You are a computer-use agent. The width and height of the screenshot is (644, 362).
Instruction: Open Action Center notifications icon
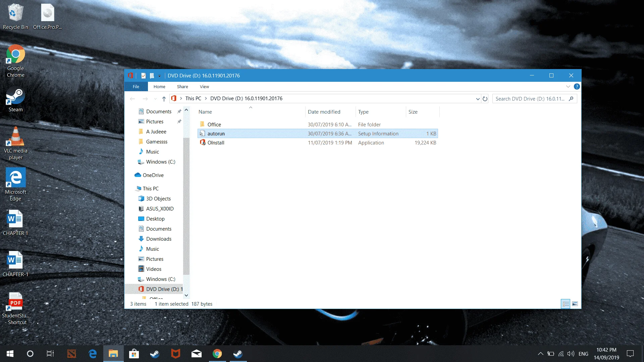(630, 354)
